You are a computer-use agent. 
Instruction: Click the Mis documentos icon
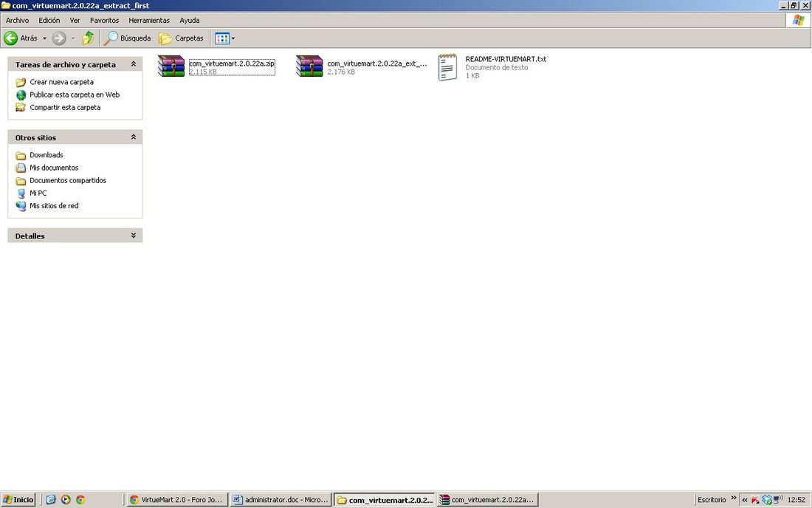(x=21, y=168)
